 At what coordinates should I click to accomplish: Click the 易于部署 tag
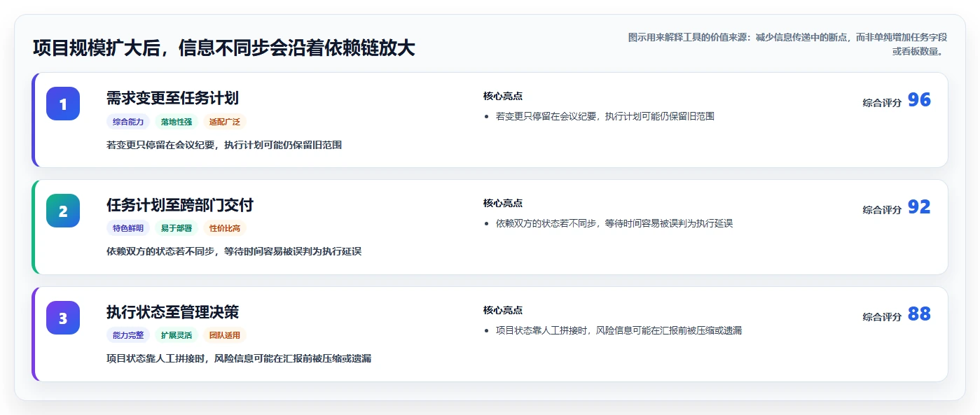[x=177, y=228]
